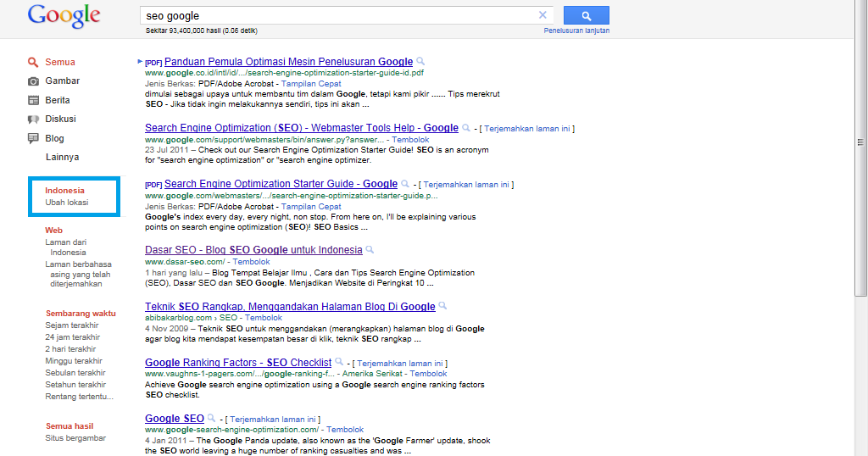
Task: Open Panduan Pemula Optimasi Mesin Penelusuran result
Action: tap(288, 61)
